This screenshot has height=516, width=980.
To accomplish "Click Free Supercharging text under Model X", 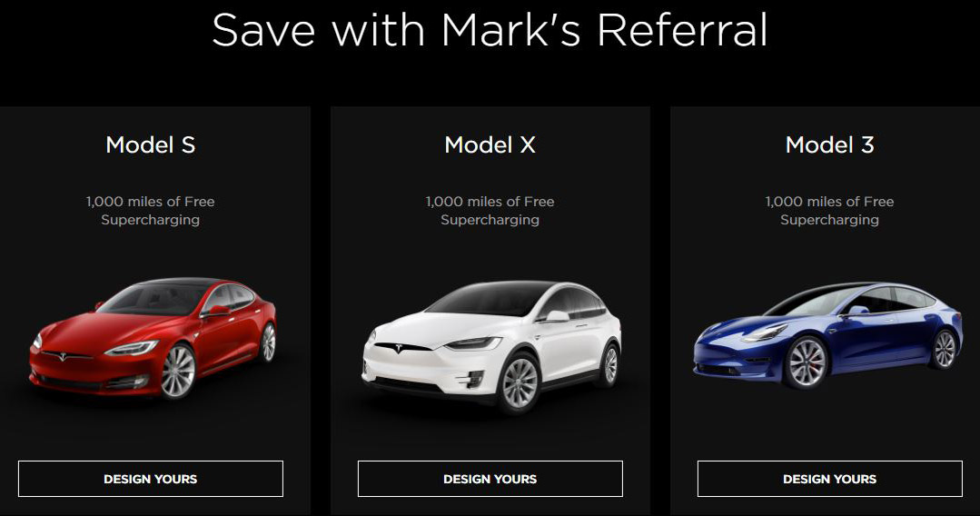I will pyautogui.click(x=490, y=211).
